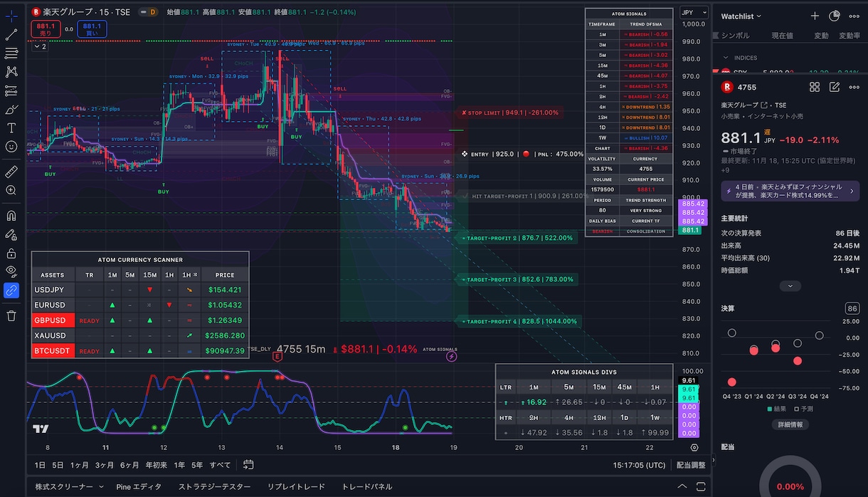Screen dimensions: 868x497
Task: Open three-dot menu in 4755 details panel
Action: [x=854, y=87]
